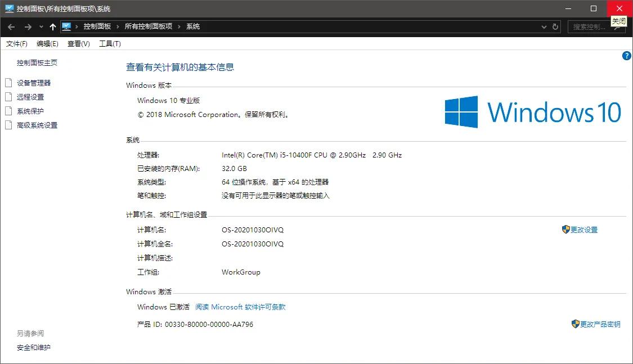Open 系统保护 settings
This screenshot has width=633, height=364.
point(31,111)
